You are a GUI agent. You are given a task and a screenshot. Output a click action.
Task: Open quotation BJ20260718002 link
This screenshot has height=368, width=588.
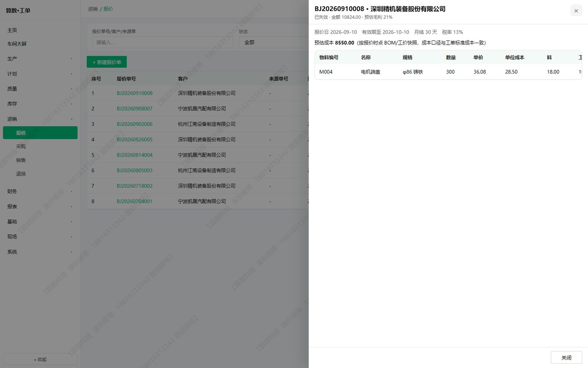pyautogui.click(x=134, y=186)
